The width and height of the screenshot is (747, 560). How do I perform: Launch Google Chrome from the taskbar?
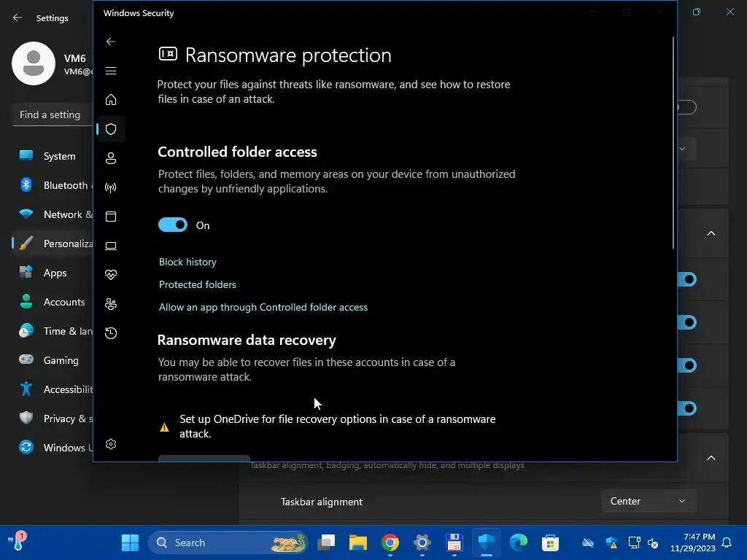pos(390,542)
